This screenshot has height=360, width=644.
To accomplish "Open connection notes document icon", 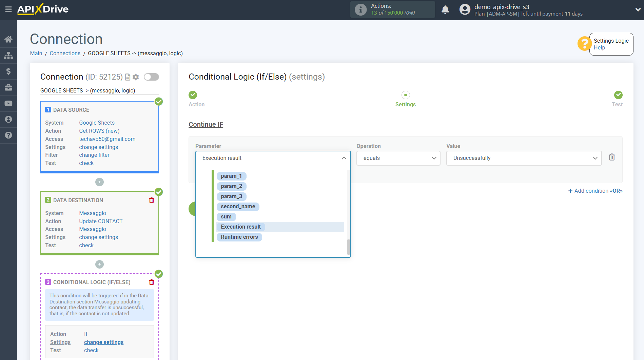I will (128, 77).
